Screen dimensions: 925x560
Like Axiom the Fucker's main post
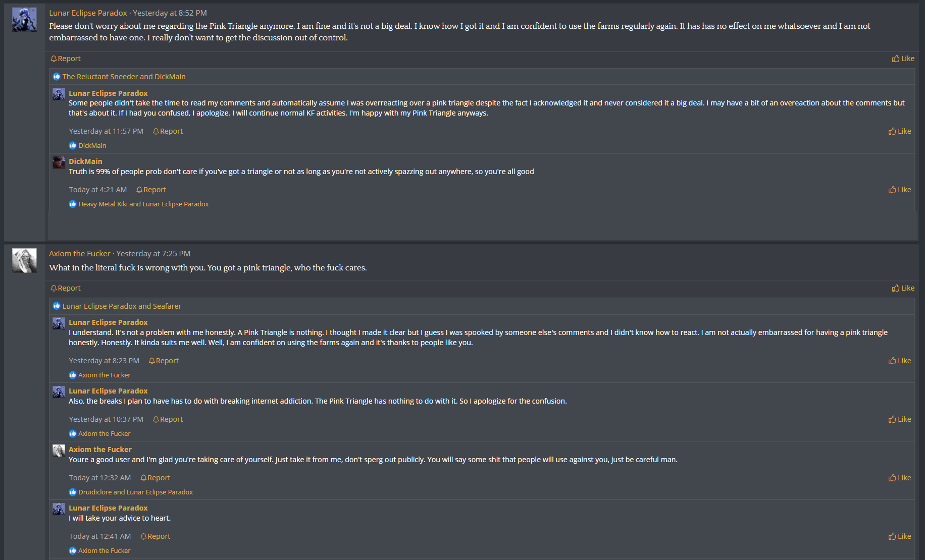point(903,288)
